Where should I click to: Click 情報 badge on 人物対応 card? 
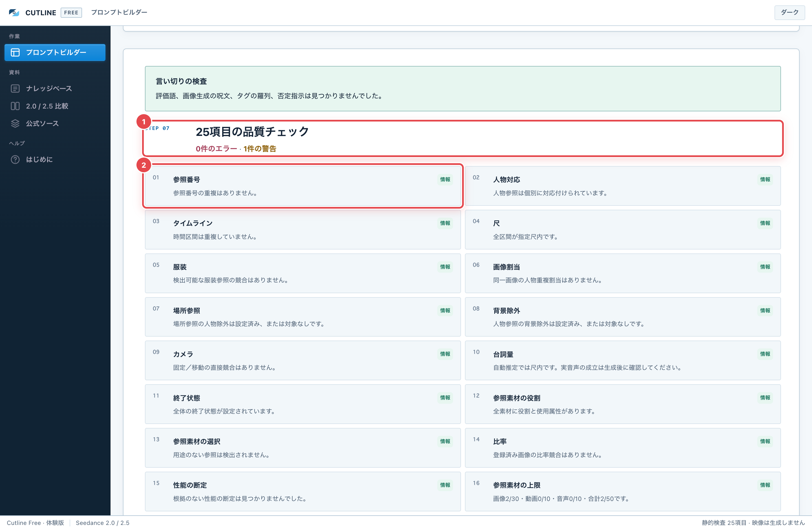765,179
